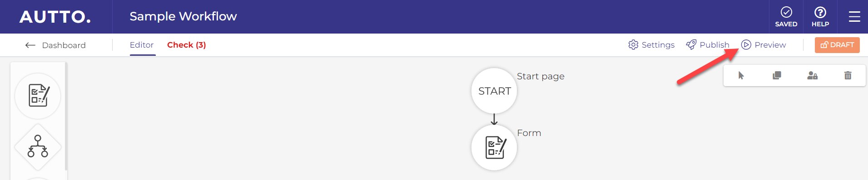Image resolution: width=868 pixels, height=180 pixels.
Task: Select the form element in left palette
Action: pos(38,96)
